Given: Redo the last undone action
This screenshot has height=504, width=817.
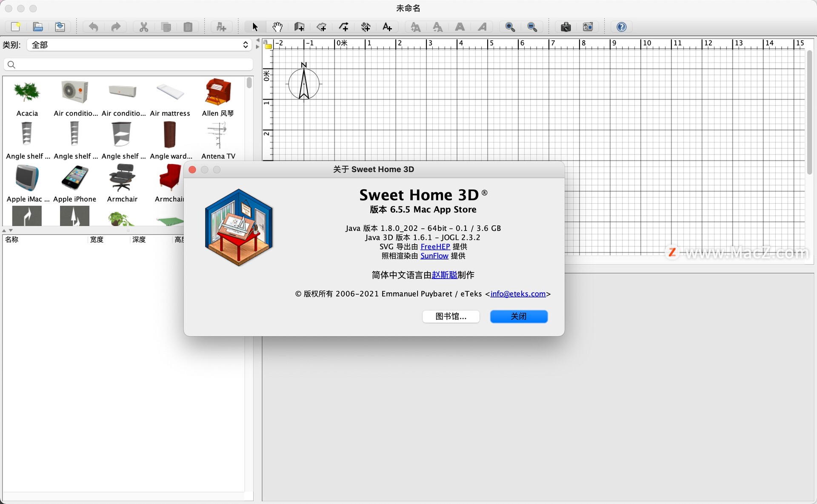Looking at the screenshot, I should point(115,27).
